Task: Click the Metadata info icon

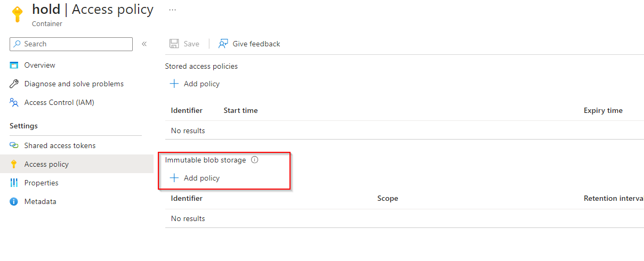Action: click(14, 201)
